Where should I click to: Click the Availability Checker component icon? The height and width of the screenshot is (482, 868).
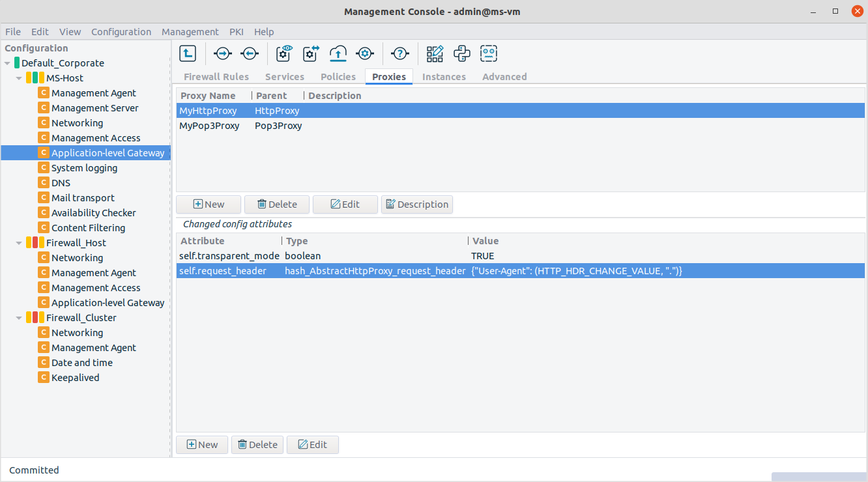pos(44,213)
